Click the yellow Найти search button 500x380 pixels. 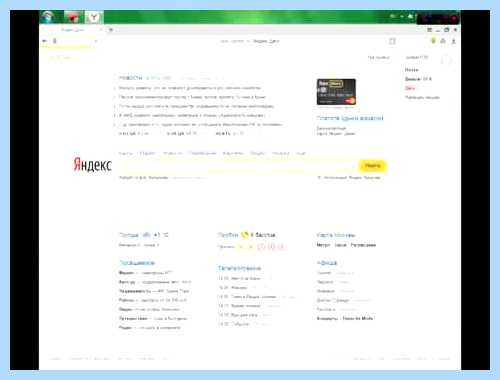372,165
